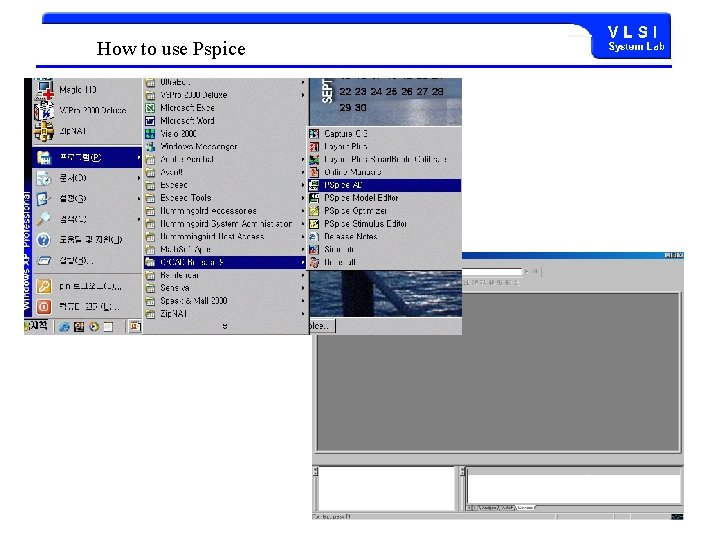Click the Microsoft Excel icon

150,108
